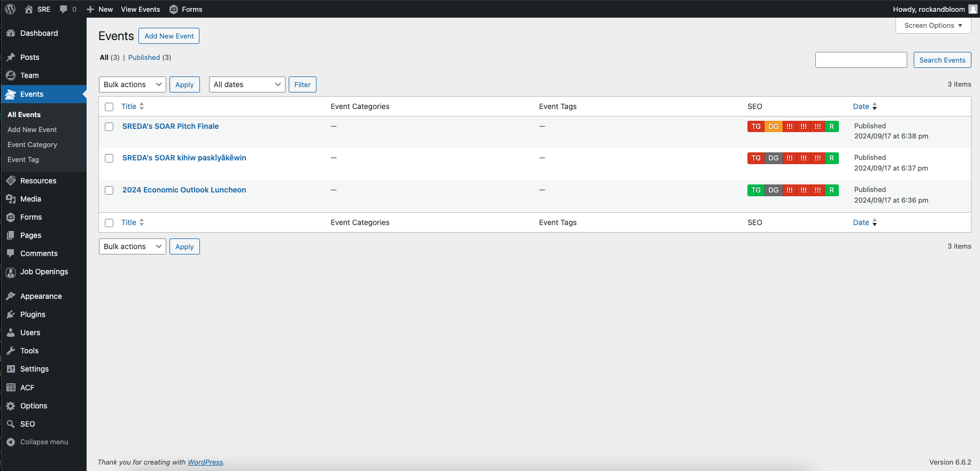Select the 2024 Economic Outlook Luncheon checkbox

pyautogui.click(x=109, y=190)
